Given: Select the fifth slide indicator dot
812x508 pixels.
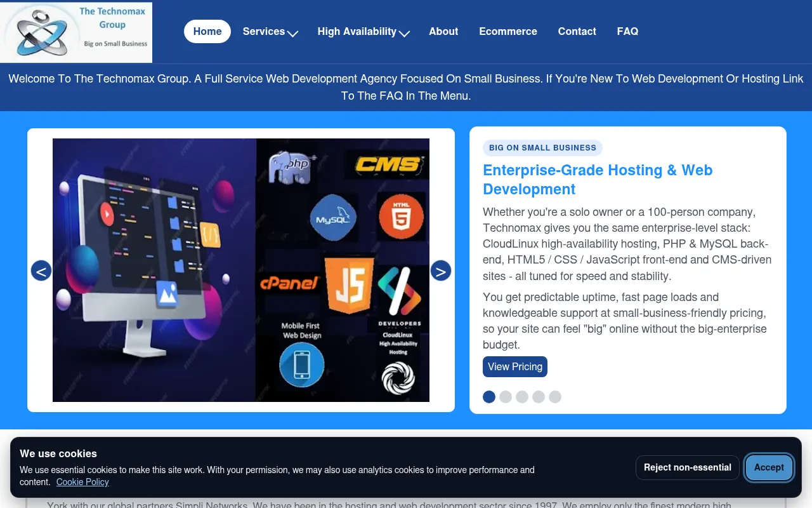Looking at the screenshot, I should click(x=555, y=397).
